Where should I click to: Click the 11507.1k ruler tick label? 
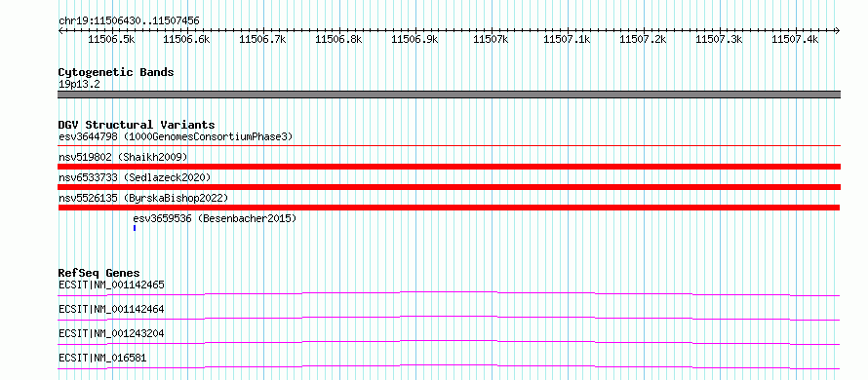click(567, 39)
